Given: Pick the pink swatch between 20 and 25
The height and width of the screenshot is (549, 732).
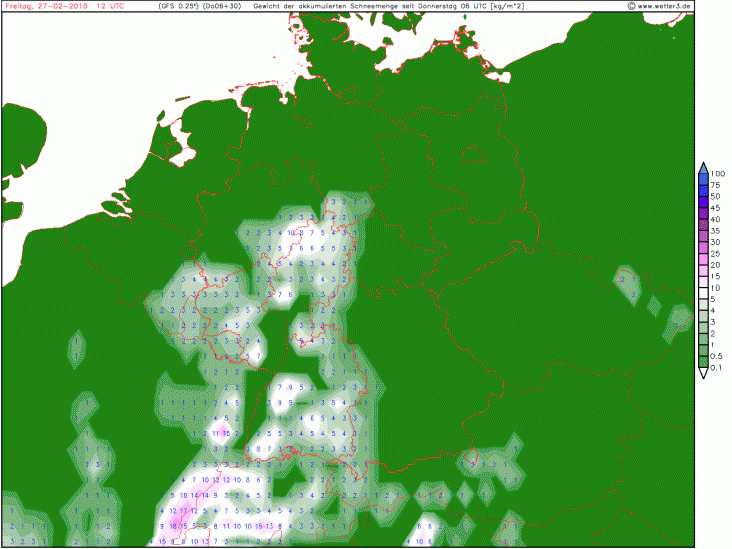Looking at the screenshot, I should 703,260.
